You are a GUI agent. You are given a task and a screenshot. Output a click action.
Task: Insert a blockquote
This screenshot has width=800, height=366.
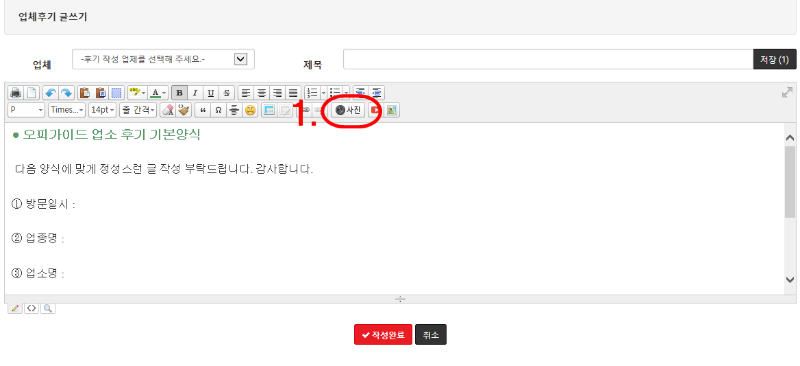point(203,110)
